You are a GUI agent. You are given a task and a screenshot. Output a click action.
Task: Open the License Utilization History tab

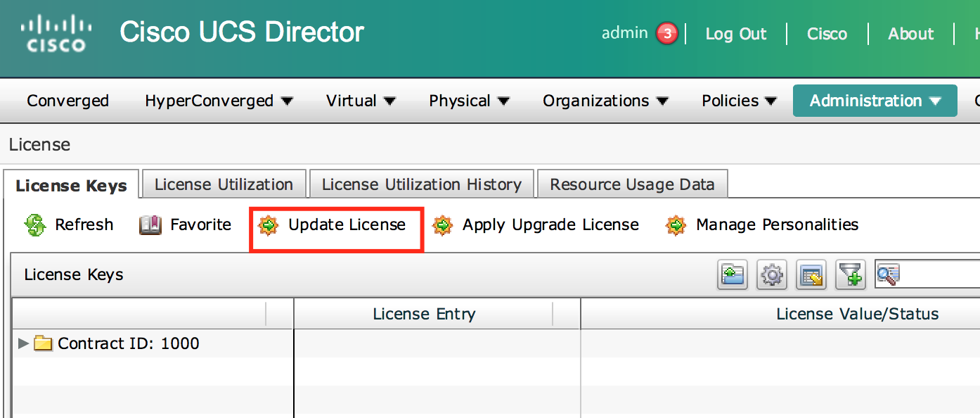(x=421, y=185)
